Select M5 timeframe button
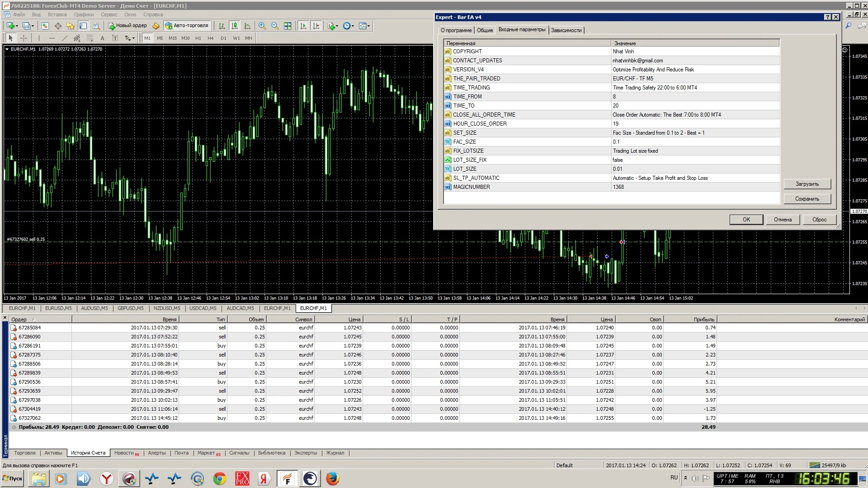868x488 pixels. point(160,38)
